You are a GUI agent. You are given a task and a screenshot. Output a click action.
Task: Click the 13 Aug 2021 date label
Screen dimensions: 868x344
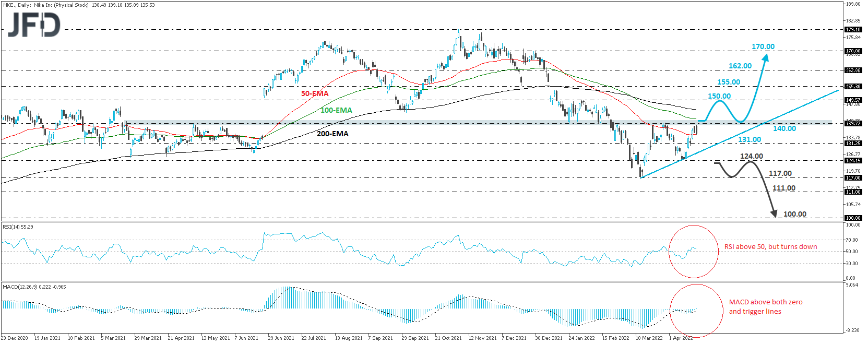[349, 338]
